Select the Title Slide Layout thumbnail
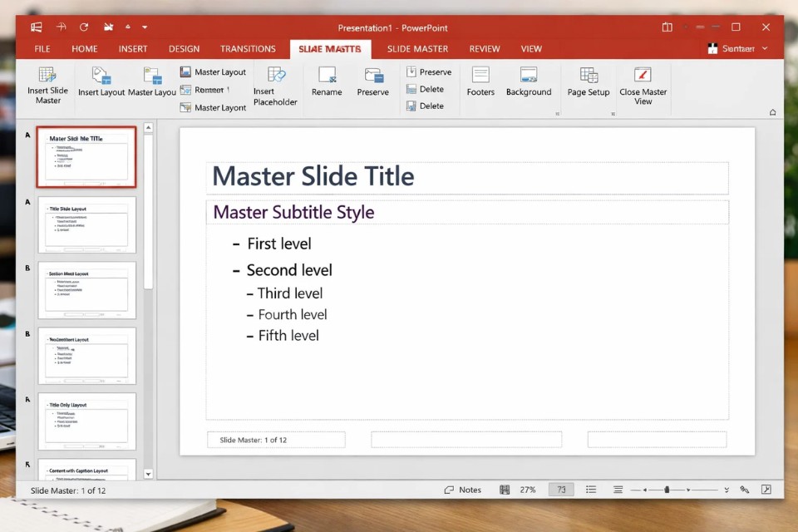This screenshot has width=798, height=532. [88, 224]
